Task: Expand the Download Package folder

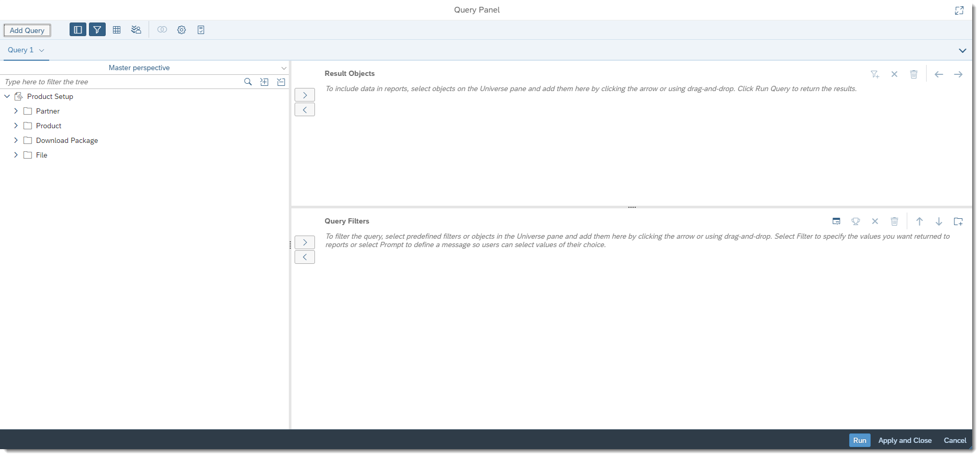Action: tap(16, 140)
